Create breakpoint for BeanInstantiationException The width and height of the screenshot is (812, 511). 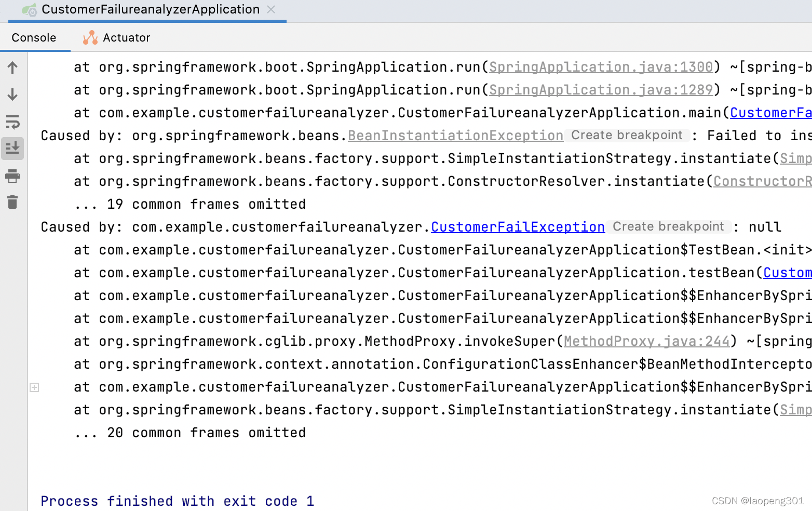click(x=627, y=135)
